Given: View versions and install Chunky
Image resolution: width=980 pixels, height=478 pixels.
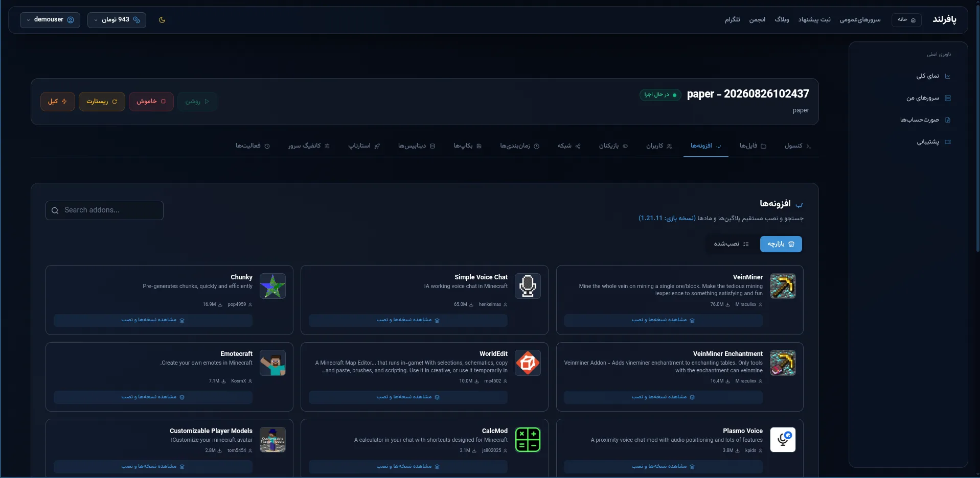Looking at the screenshot, I should point(153,320).
